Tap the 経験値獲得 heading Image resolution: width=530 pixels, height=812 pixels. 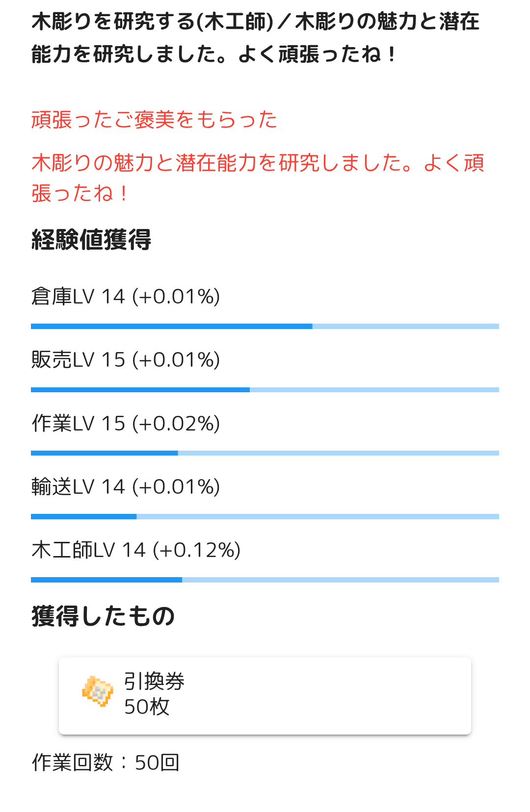tap(91, 240)
